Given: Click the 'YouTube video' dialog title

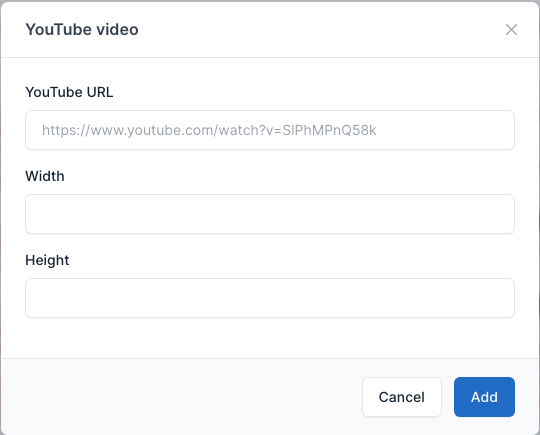Looking at the screenshot, I should pos(82,30).
